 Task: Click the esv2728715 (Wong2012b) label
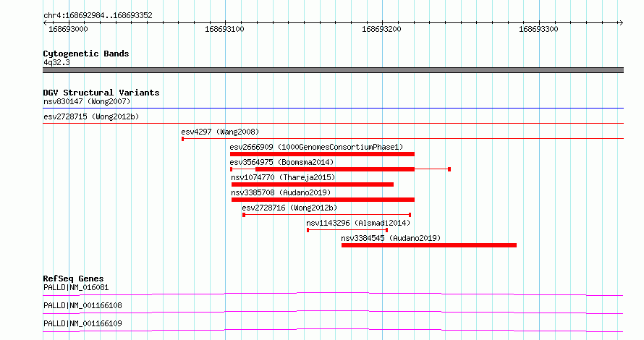91,116
